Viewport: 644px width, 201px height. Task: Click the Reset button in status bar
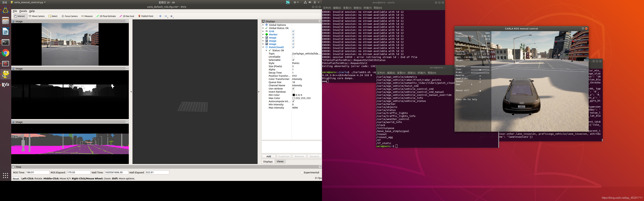point(16,179)
